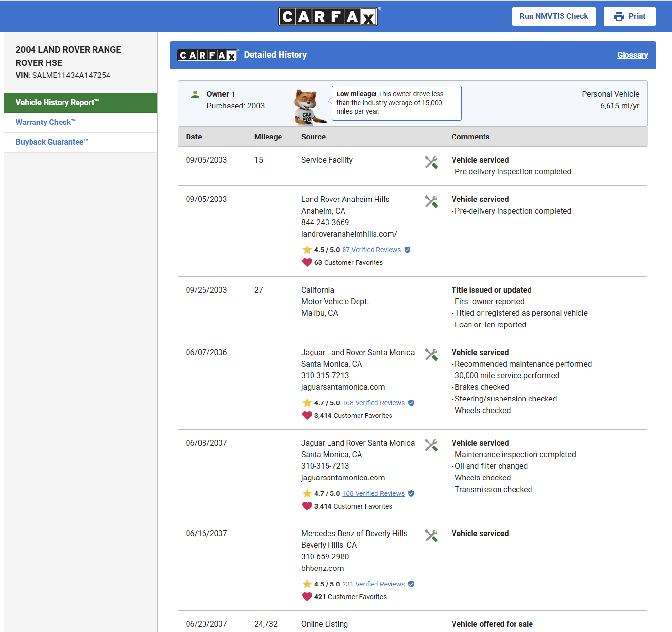Open the 87 Verified Reviews link
The width and height of the screenshot is (672, 632).
pyautogui.click(x=371, y=250)
